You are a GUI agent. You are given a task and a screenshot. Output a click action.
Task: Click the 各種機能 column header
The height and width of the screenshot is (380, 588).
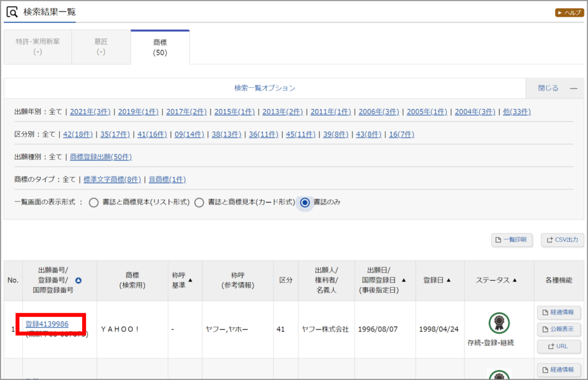(x=559, y=280)
